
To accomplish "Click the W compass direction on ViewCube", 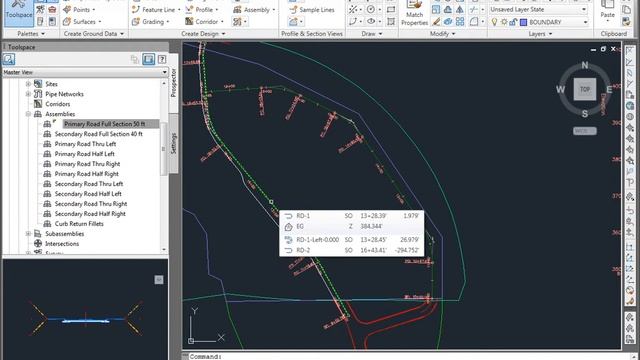I will (560, 89).
